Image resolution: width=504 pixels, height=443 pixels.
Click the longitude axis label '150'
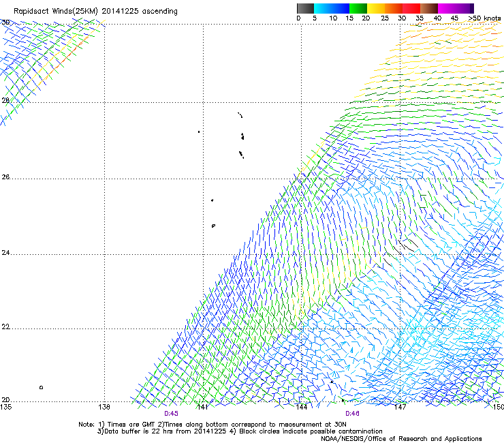[499, 407]
